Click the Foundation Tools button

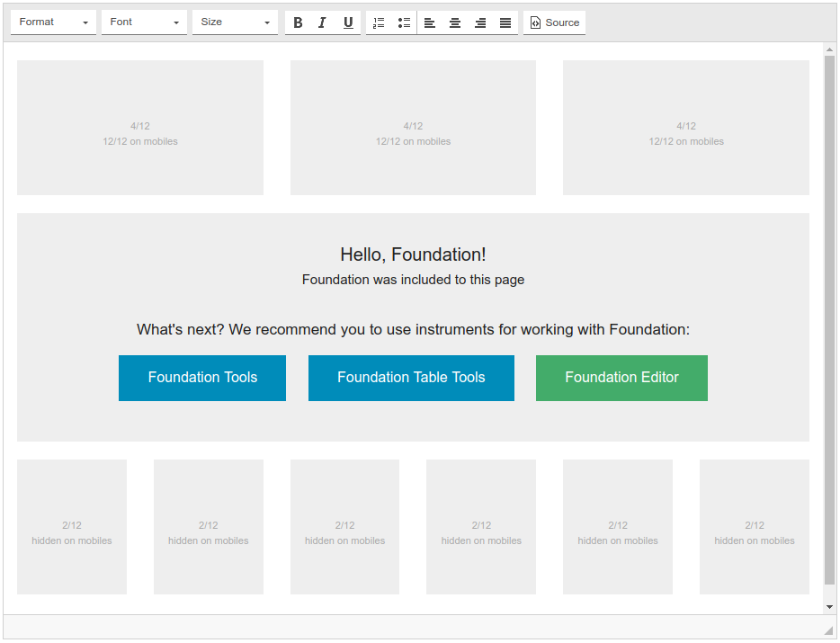pos(202,378)
